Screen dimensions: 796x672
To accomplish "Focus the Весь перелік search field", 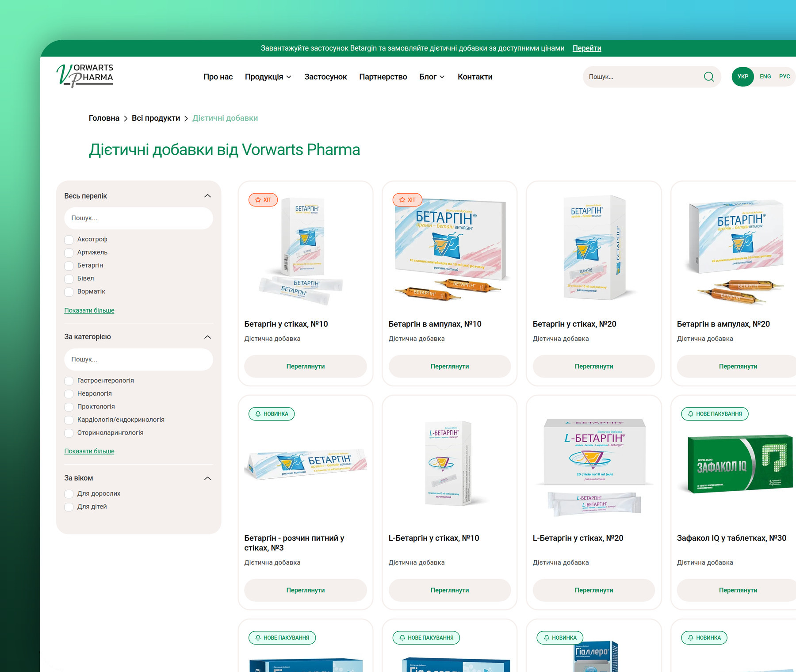I will tap(138, 218).
